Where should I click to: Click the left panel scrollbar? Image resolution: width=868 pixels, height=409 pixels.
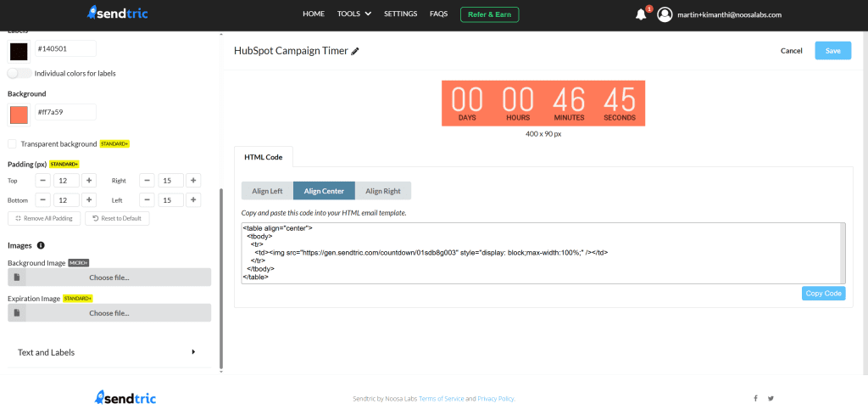click(x=221, y=279)
